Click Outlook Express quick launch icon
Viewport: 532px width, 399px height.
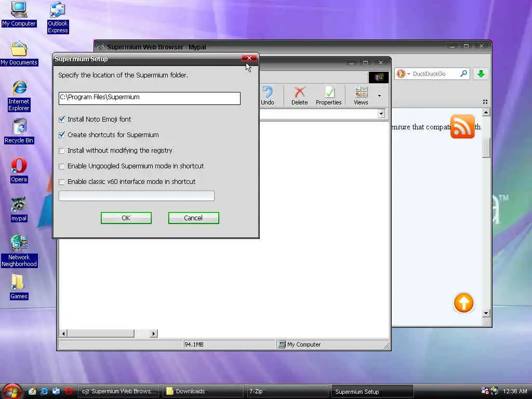[x=56, y=391]
